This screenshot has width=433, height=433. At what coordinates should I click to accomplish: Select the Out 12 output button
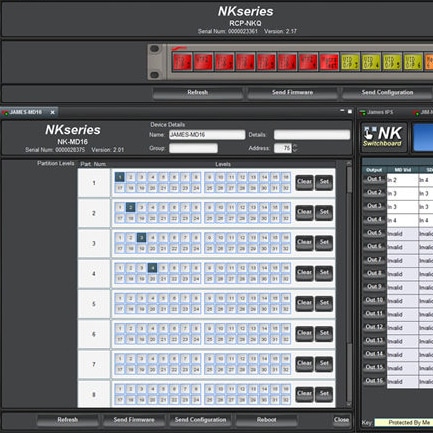click(374, 327)
